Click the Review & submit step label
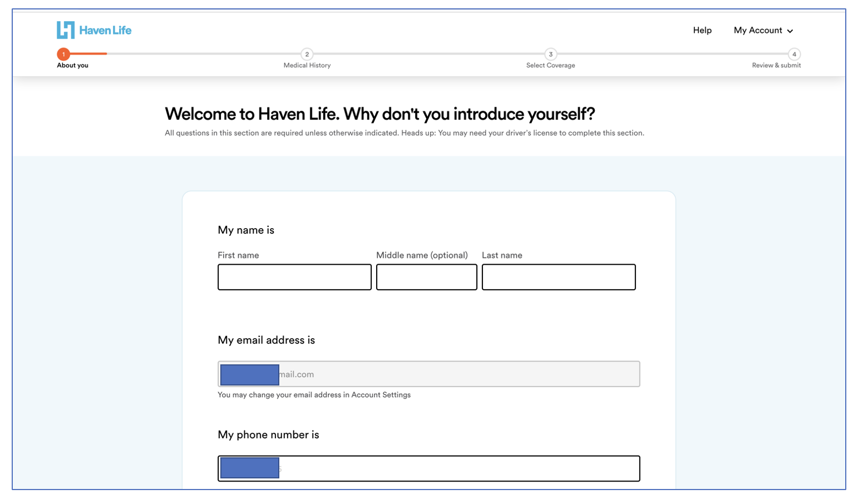The height and width of the screenshot is (504, 858). pos(776,66)
